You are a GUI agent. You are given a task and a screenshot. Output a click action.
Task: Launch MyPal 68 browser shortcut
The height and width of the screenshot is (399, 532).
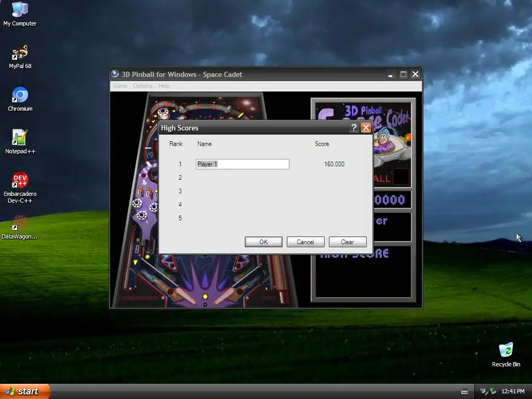coord(20,57)
